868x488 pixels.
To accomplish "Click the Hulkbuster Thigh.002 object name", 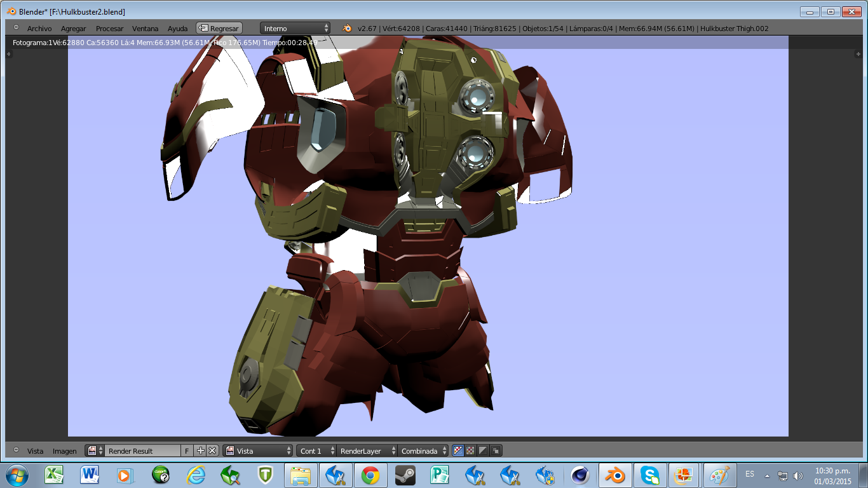I will [x=735, y=29].
